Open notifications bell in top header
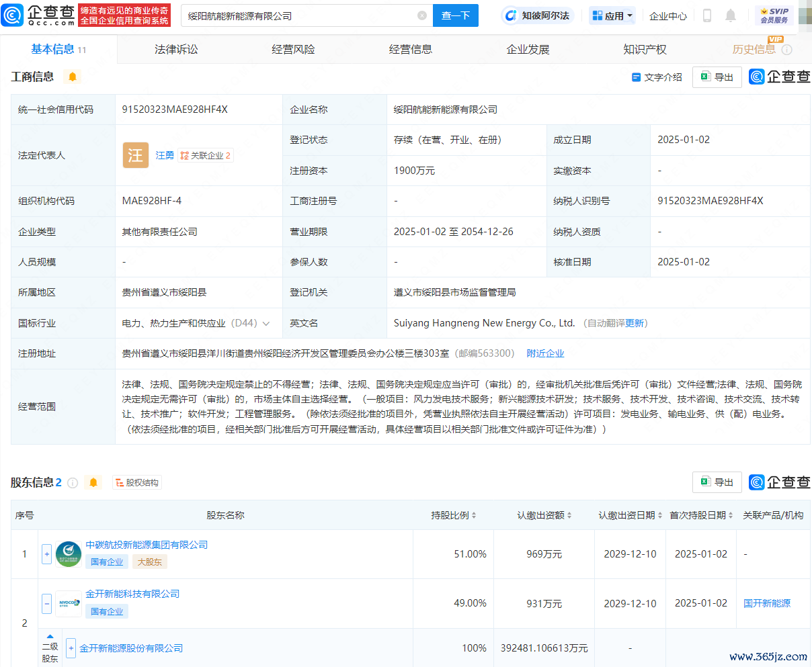Image resolution: width=812 pixels, height=667 pixels. (731, 15)
